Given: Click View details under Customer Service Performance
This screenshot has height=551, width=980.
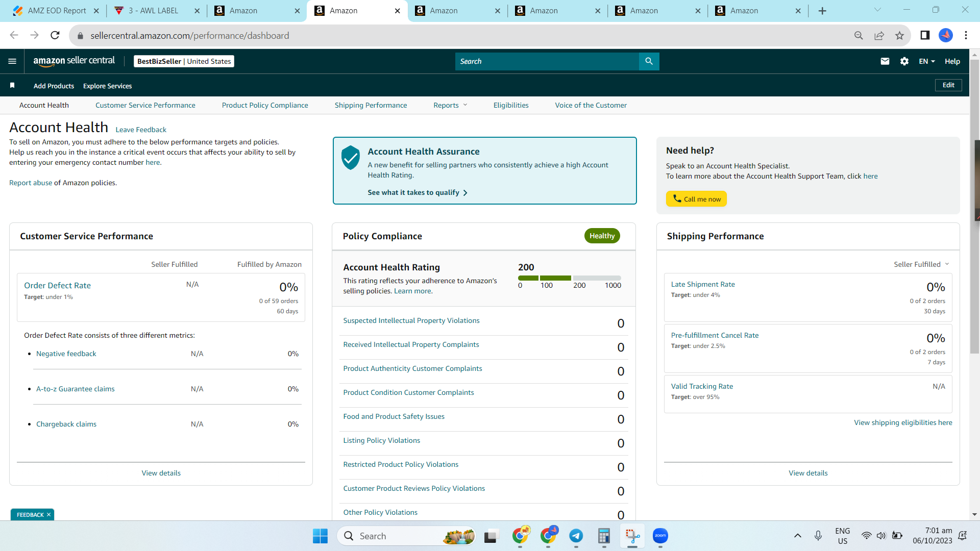Looking at the screenshot, I should click(161, 473).
